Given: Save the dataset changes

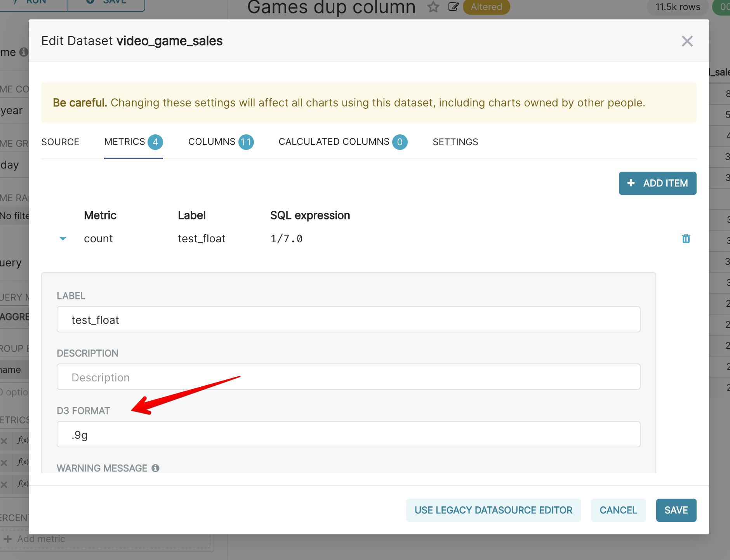Looking at the screenshot, I should (x=676, y=510).
